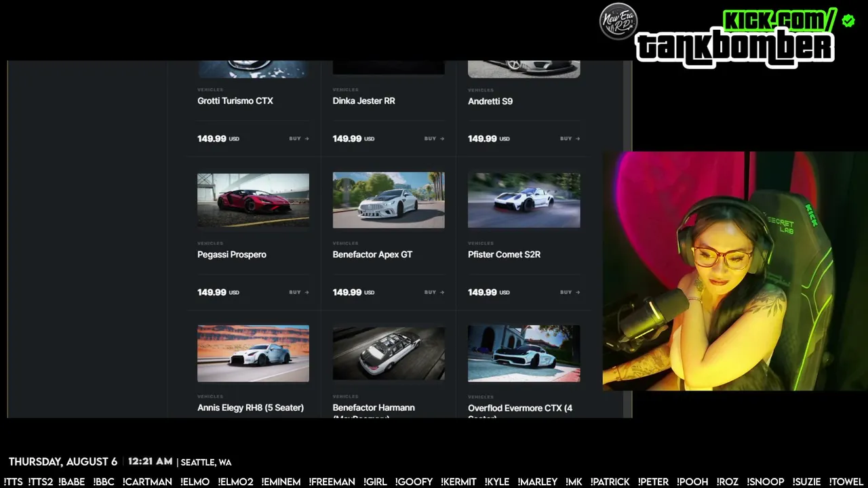The image size is (868, 488).
Task: Buy the Andretti S9
Action: coord(570,139)
